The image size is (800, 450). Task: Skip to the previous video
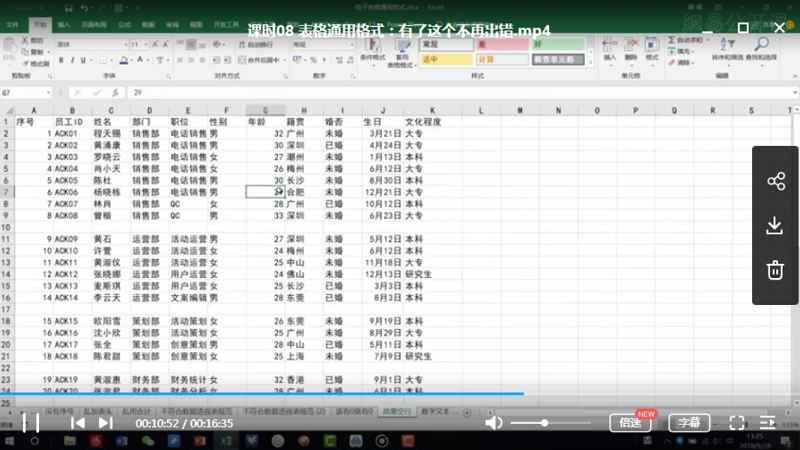[x=77, y=422]
